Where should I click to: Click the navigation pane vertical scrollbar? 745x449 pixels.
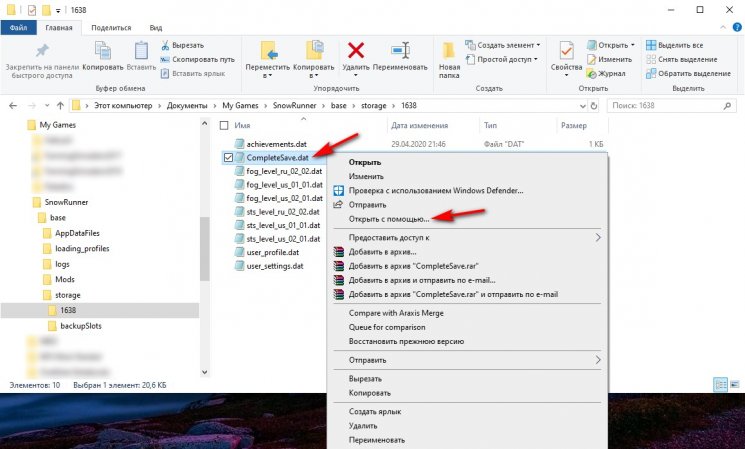(205, 240)
